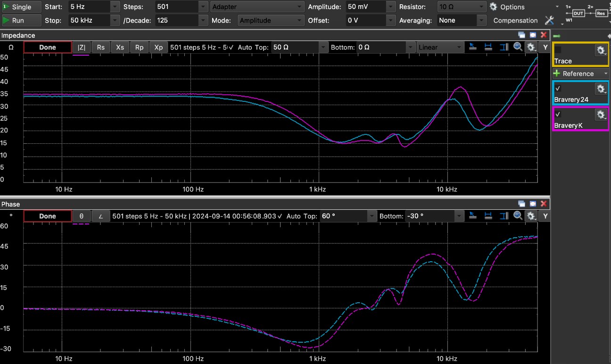Image resolution: width=611 pixels, height=364 pixels.
Task: Toggle the |Z| impedance magnitude trace
Action: 82,47
